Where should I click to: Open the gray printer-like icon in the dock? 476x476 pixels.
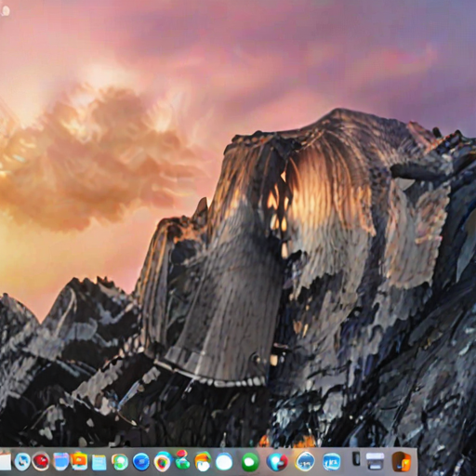point(375,461)
